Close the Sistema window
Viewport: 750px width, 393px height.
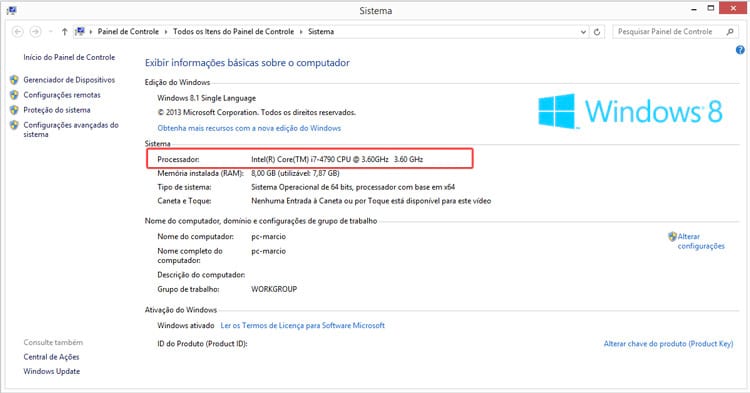point(733,8)
